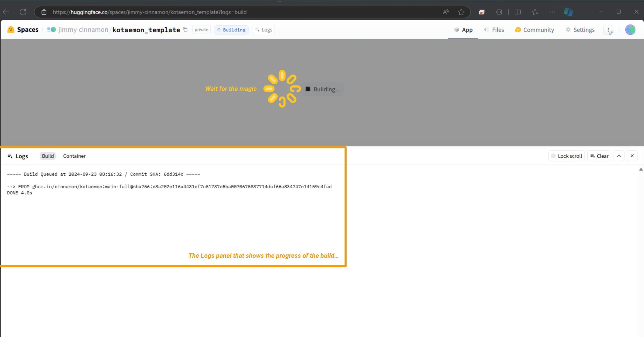644x337 pixels.
Task: Refresh the page
Action: (x=23, y=12)
